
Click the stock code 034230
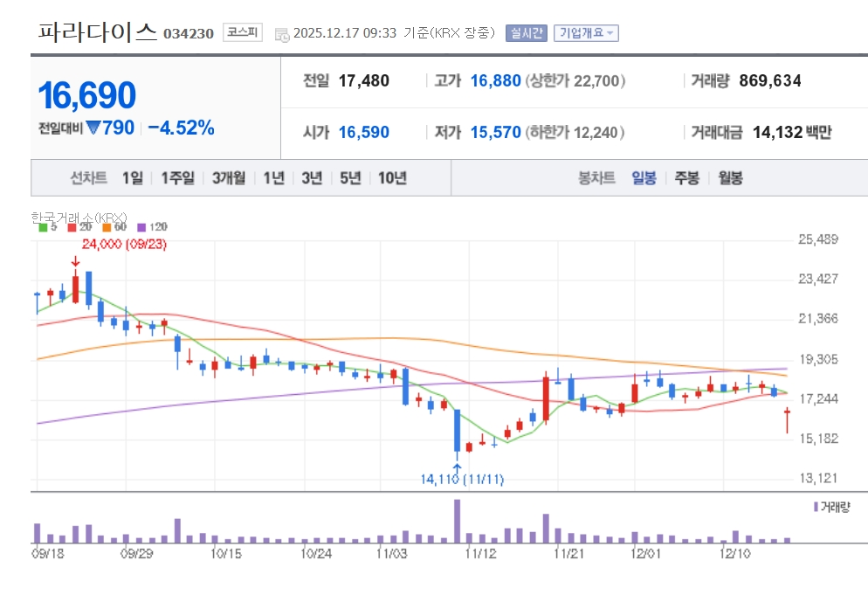point(189,34)
